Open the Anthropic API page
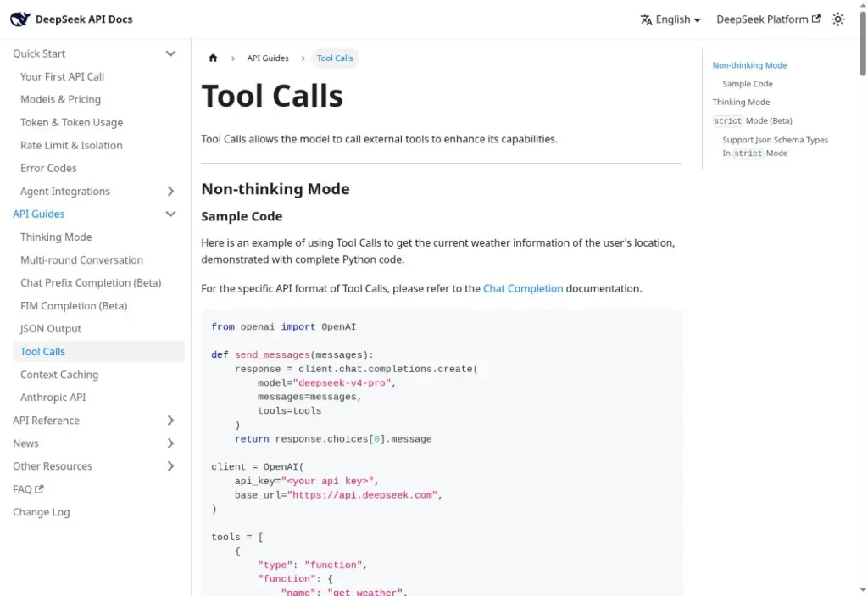 pos(53,397)
